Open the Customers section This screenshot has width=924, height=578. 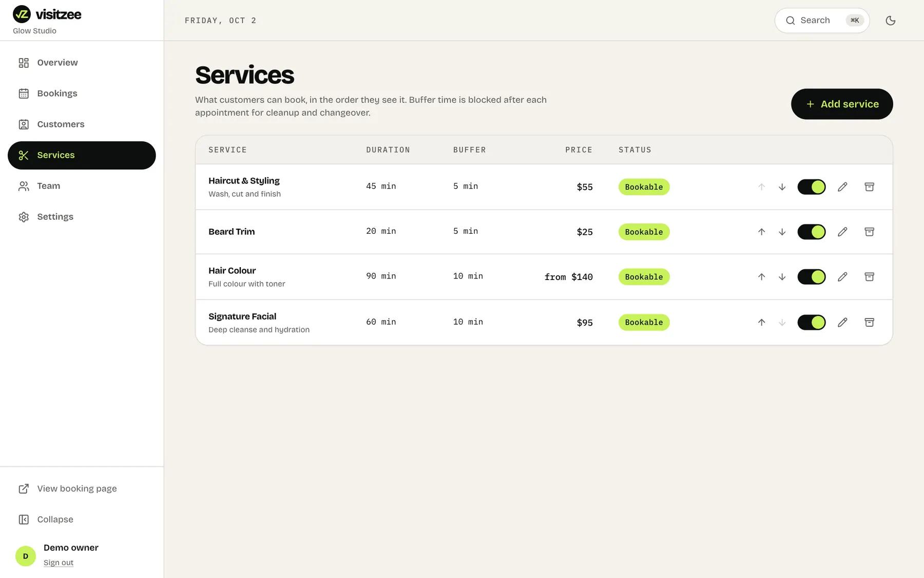pyautogui.click(x=82, y=124)
